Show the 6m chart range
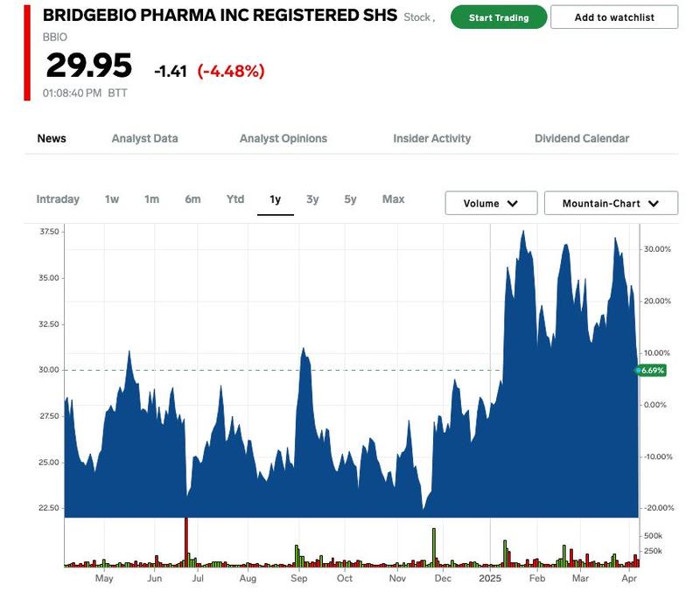 (x=192, y=199)
